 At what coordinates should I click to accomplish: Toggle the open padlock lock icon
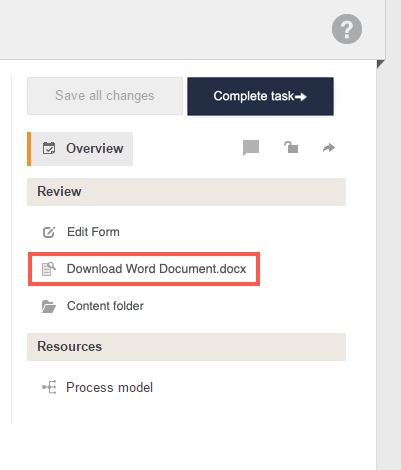291,147
